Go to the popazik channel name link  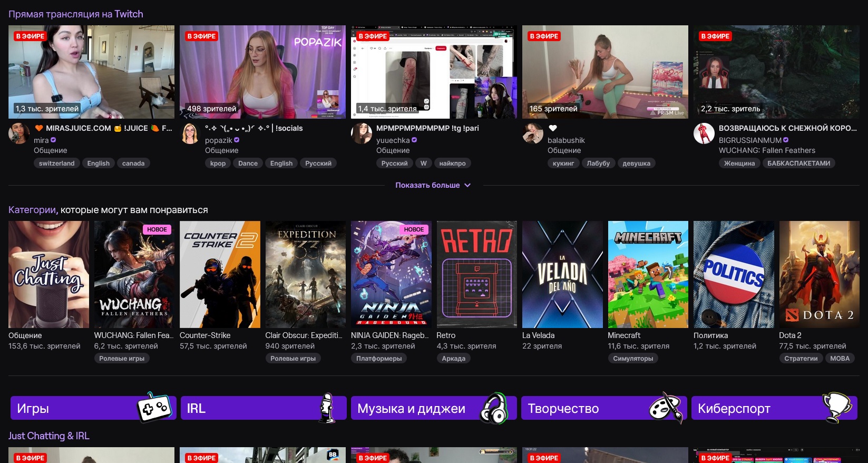tap(219, 140)
